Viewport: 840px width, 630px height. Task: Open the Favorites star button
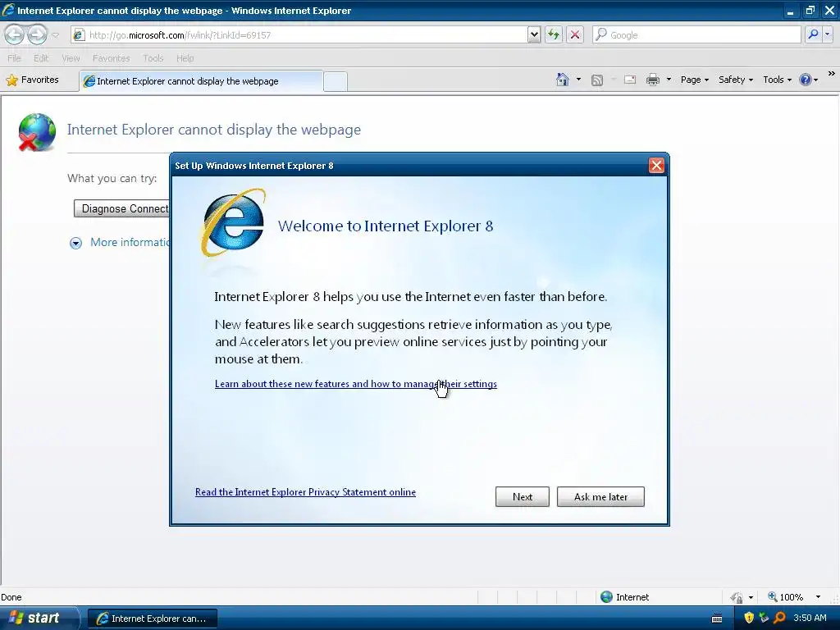pyautogui.click(x=32, y=80)
